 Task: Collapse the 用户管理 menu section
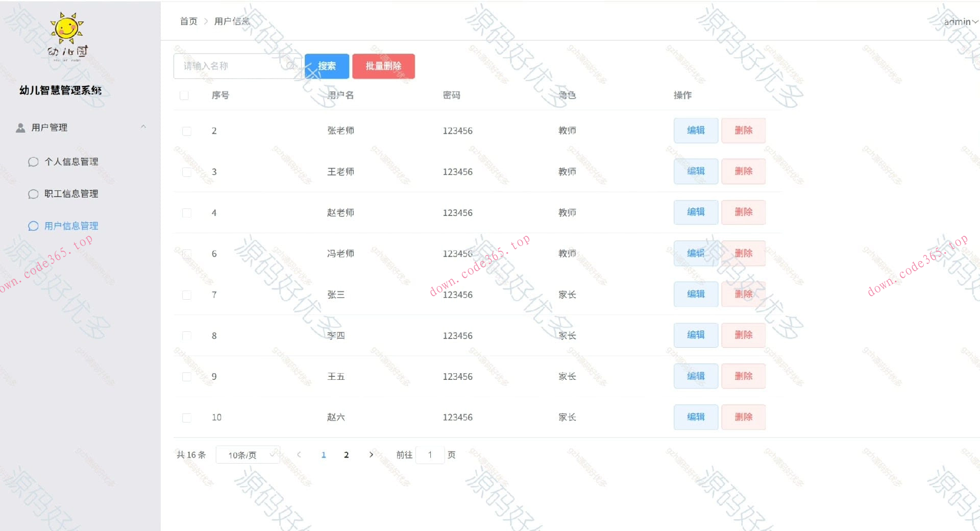point(143,128)
